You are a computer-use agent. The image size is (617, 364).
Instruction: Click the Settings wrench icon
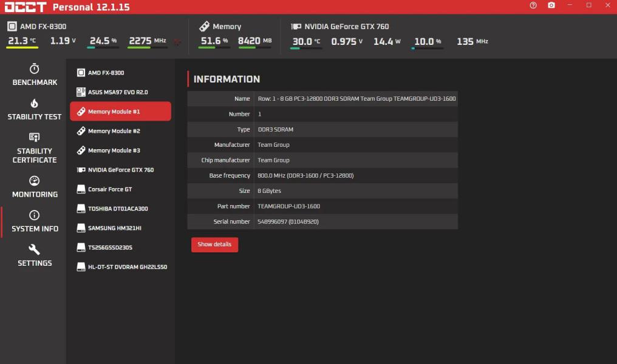(x=34, y=249)
